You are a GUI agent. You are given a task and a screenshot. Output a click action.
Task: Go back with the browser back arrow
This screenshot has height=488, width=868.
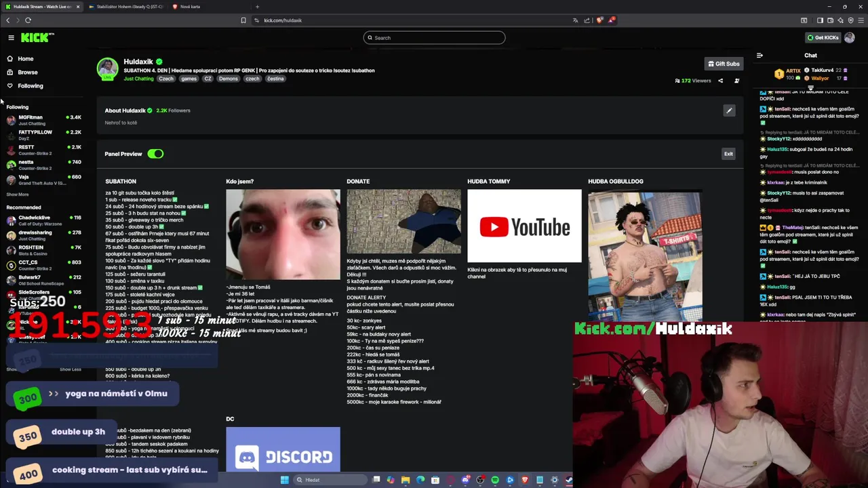[x=7, y=20]
